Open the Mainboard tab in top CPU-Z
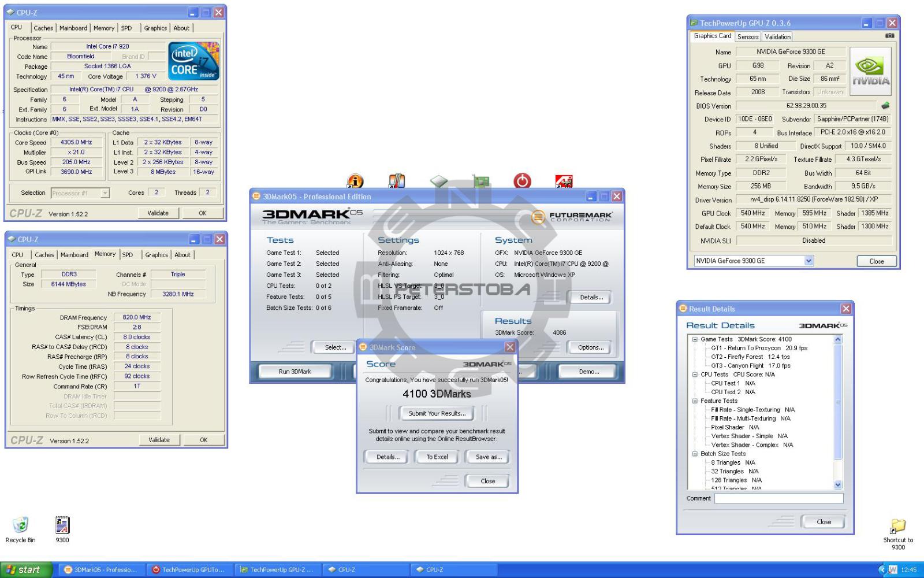924x578 pixels. point(73,28)
